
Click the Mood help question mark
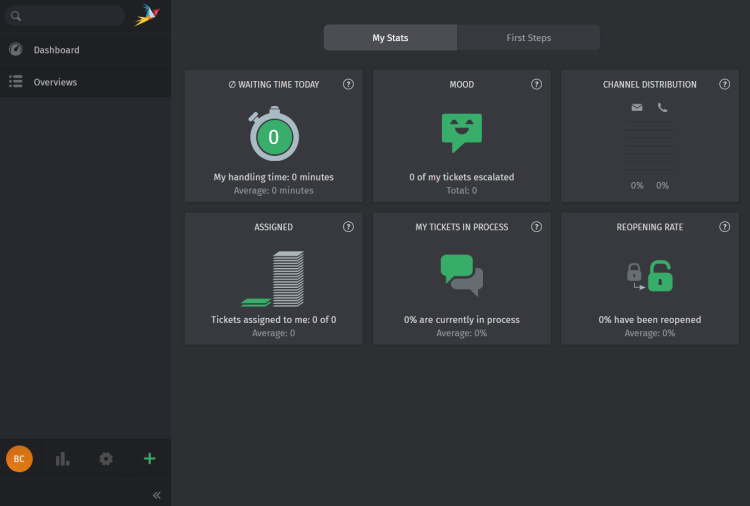point(536,85)
